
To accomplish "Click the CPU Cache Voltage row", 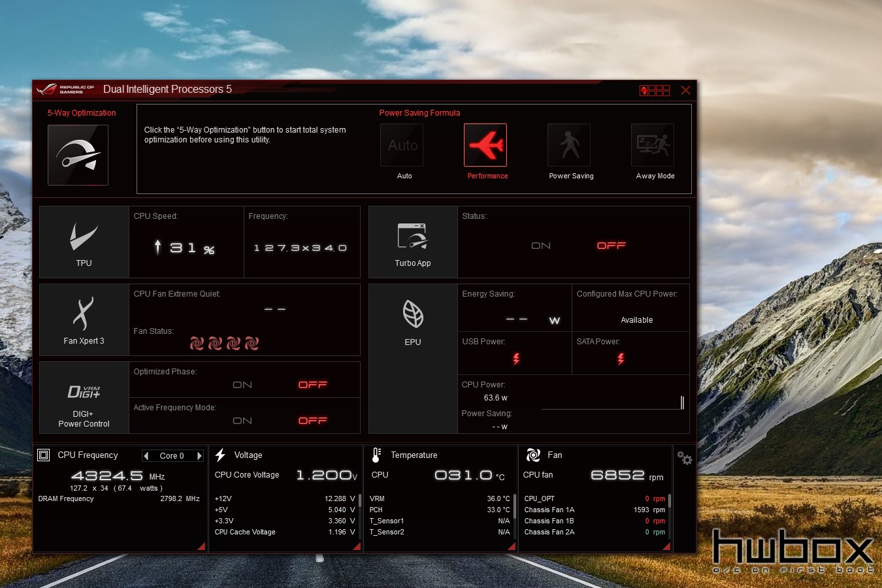I will pyautogui.click(x=285, y=532).
